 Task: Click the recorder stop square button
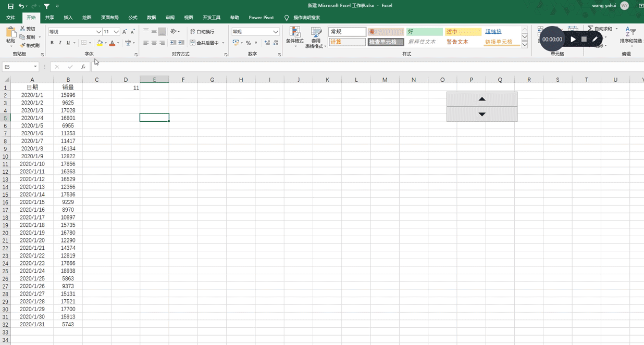coord(584,39)
